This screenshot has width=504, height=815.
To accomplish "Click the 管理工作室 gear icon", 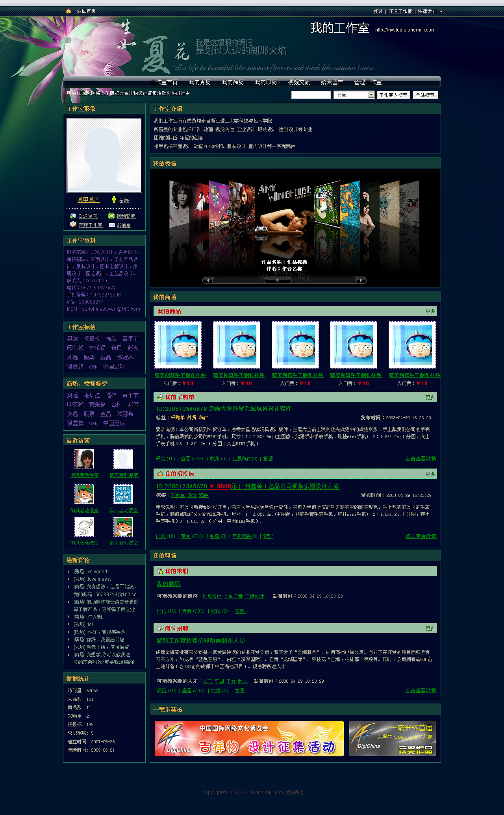I will tap(73, 224).
